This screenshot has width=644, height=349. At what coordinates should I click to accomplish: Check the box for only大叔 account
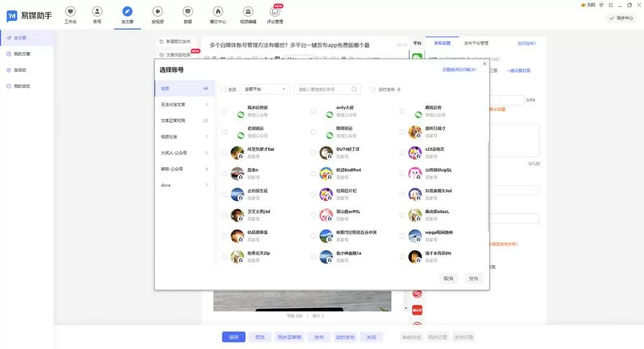313,111
